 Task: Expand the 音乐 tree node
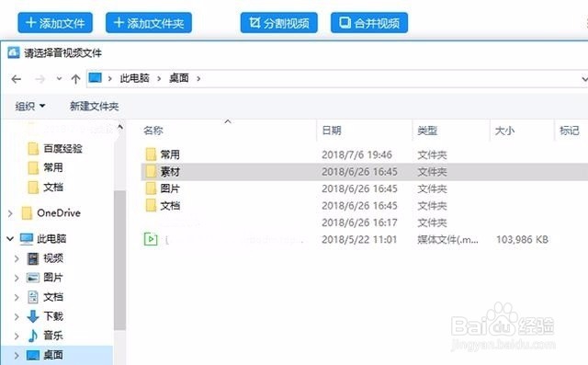click(x=17, y=336)
